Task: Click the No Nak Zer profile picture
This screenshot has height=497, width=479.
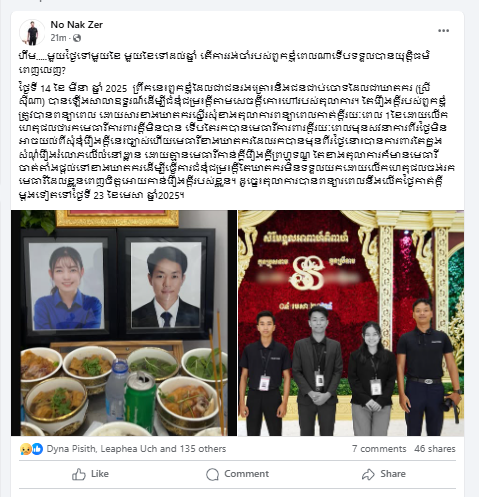Action: (32, 32)
